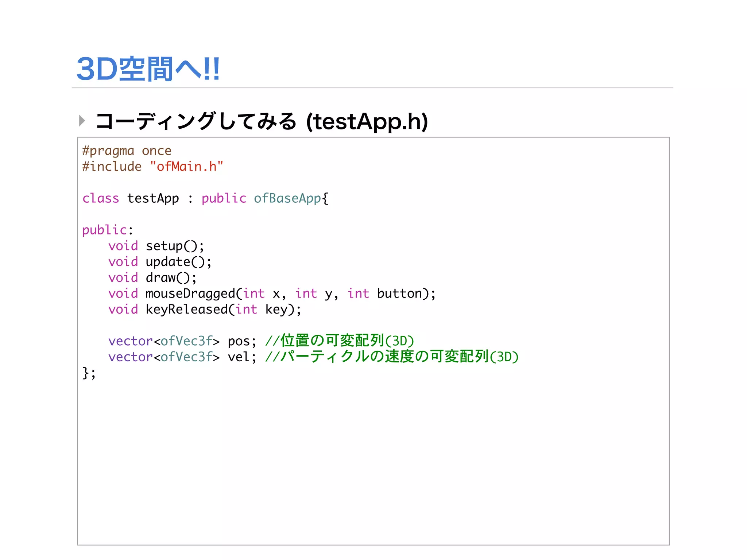Viewport: 747px width, 560px height.
Task: Click the 'void update();' line
Action: point(160,262)
